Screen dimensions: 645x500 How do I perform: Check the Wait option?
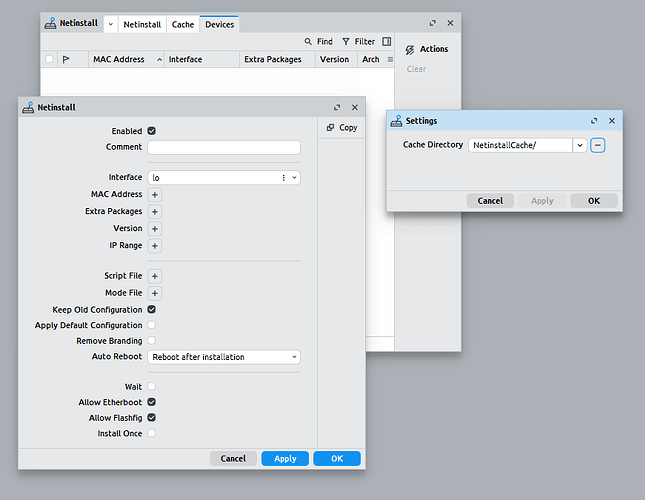pos(151,386)
